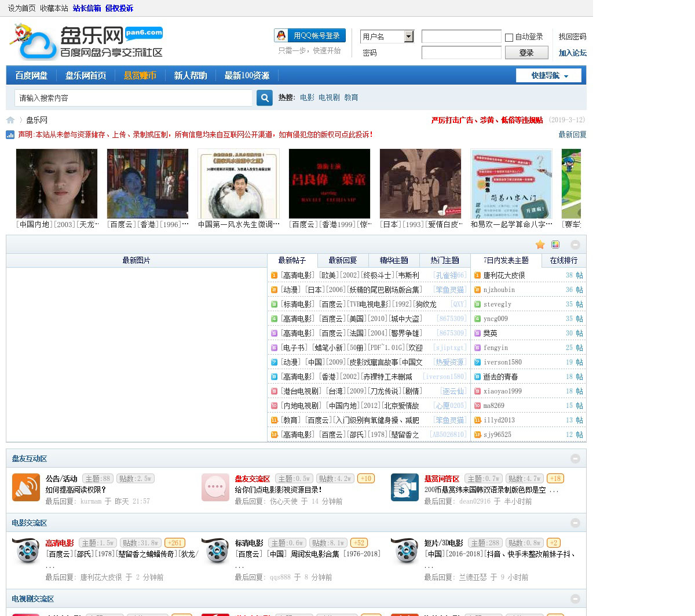Click the 设为首页 link

click(21, 8)
